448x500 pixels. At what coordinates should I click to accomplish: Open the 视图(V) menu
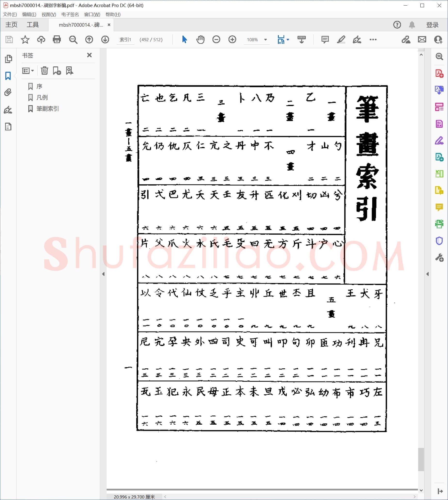[49, 14]
